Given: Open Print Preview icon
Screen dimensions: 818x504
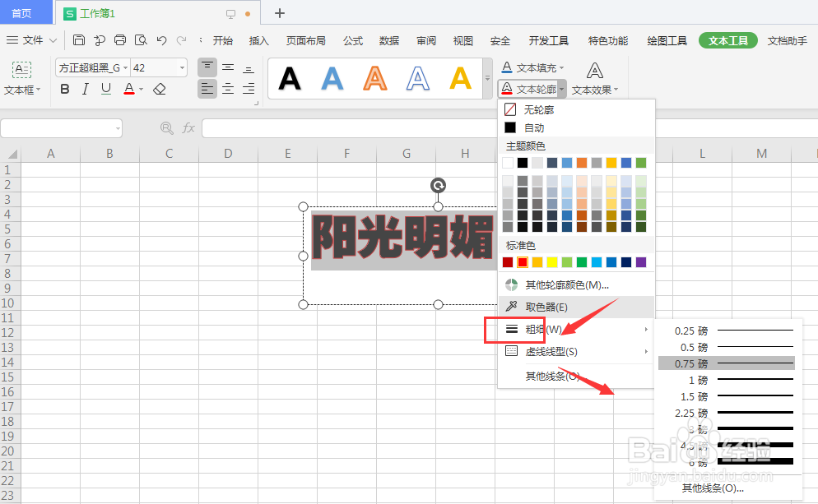Looking at the screenshot, I should point(141,40).
